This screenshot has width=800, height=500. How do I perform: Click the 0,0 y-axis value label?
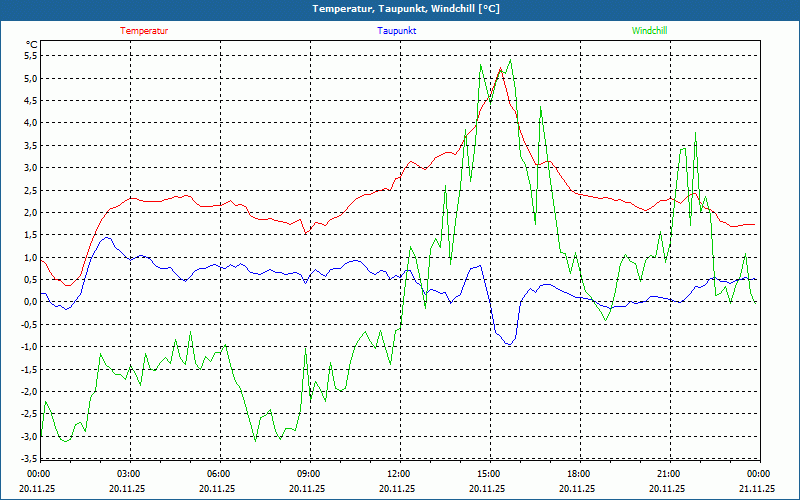[x=30, y=302]
